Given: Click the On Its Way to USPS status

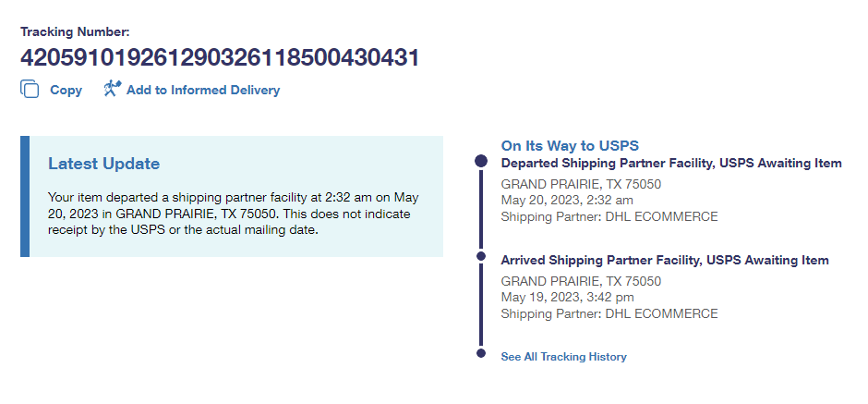Looking at the screenshot, I should [570, 145].
